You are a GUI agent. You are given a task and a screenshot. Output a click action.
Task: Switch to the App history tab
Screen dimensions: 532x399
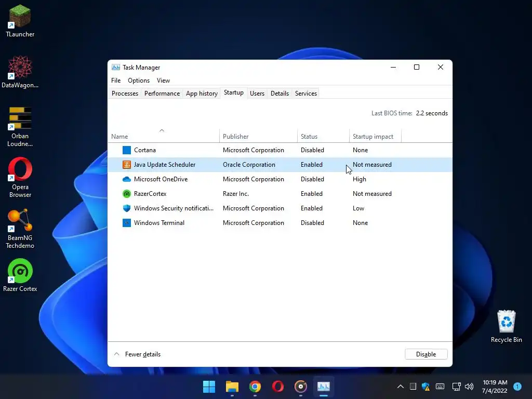pos(202,94)
